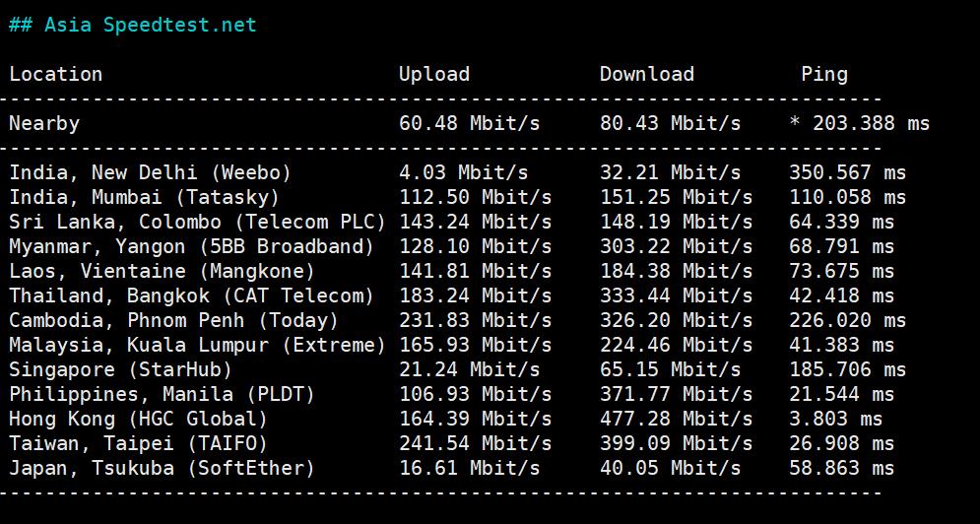This screenshot has height=524, width=980.
Task: Click the Ping column header
Action: coord(823,74)
